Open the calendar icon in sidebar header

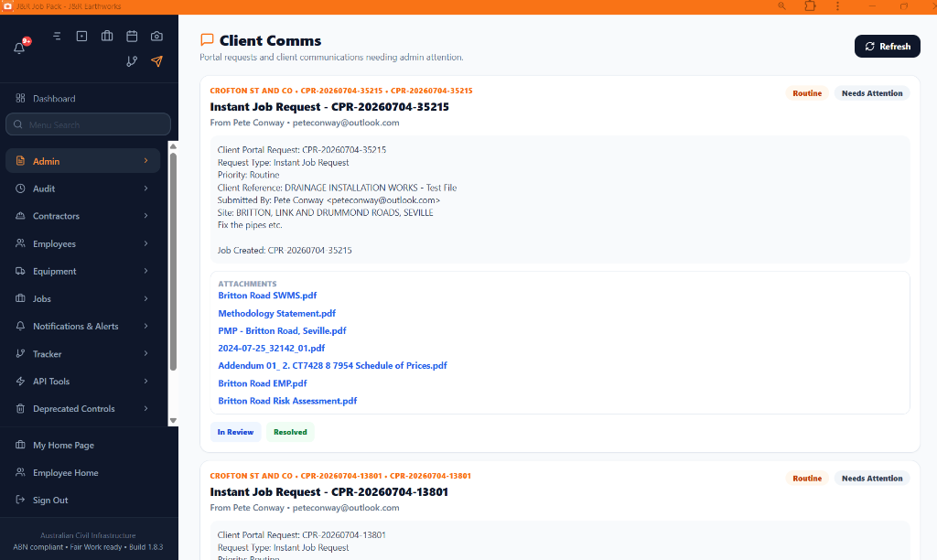[132, 36]
